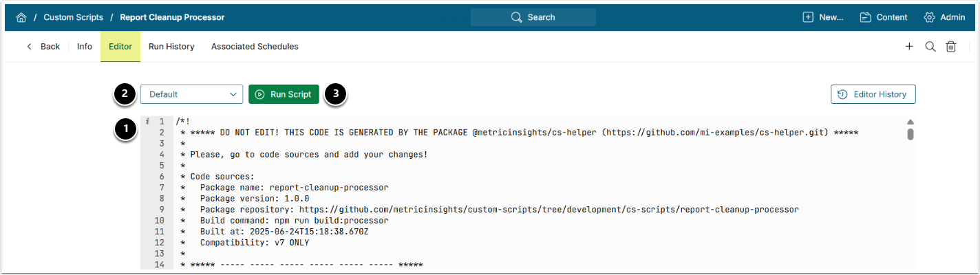Open the Admin gear icon
Image resolution: width=980 pixels, height=275 pixels.
click(930, 17)
